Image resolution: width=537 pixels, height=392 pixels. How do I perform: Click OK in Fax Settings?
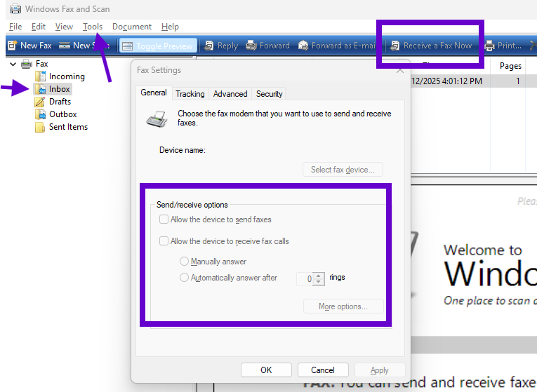(266, 370)
